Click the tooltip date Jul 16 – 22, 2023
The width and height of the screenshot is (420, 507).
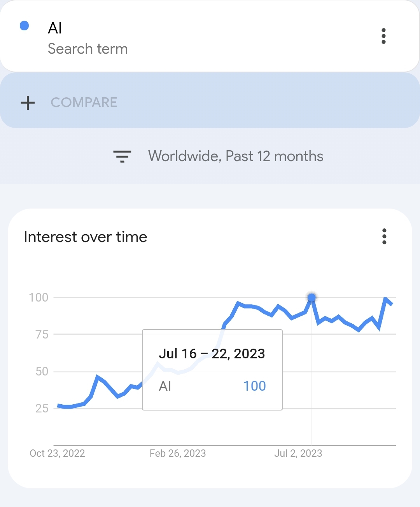coord(212,354)
